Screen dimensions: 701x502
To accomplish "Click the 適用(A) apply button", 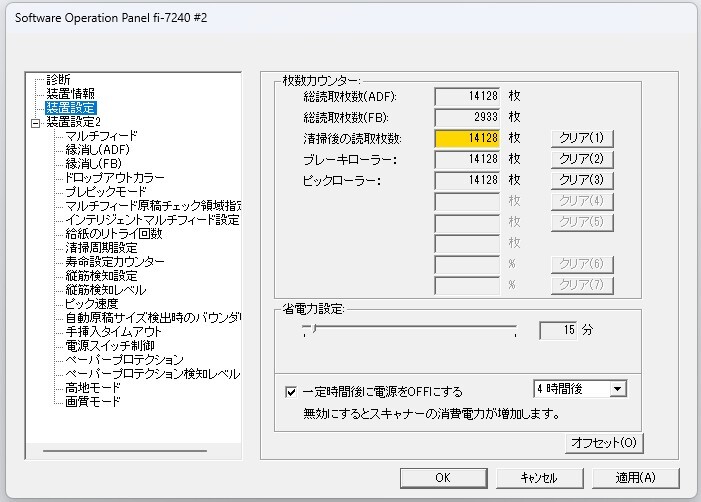I will pyautogui.click(x=635, y=478).
